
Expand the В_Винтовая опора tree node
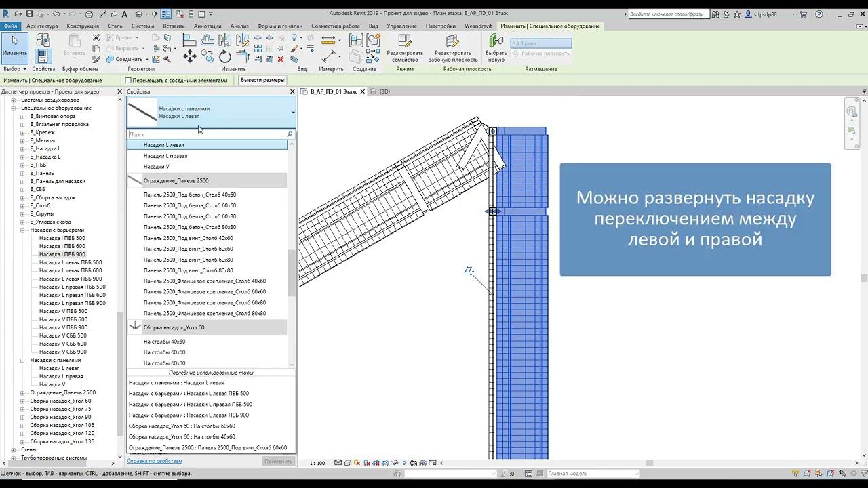coord(22,117)
